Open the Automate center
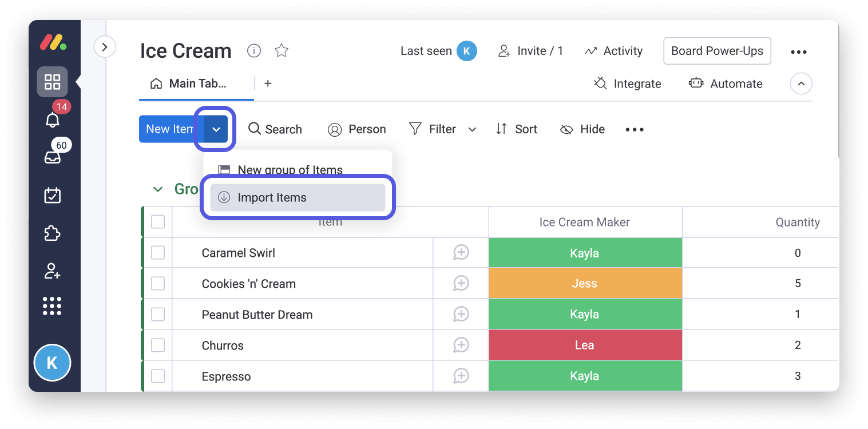The image size is (868, 429). click(726, 84)
